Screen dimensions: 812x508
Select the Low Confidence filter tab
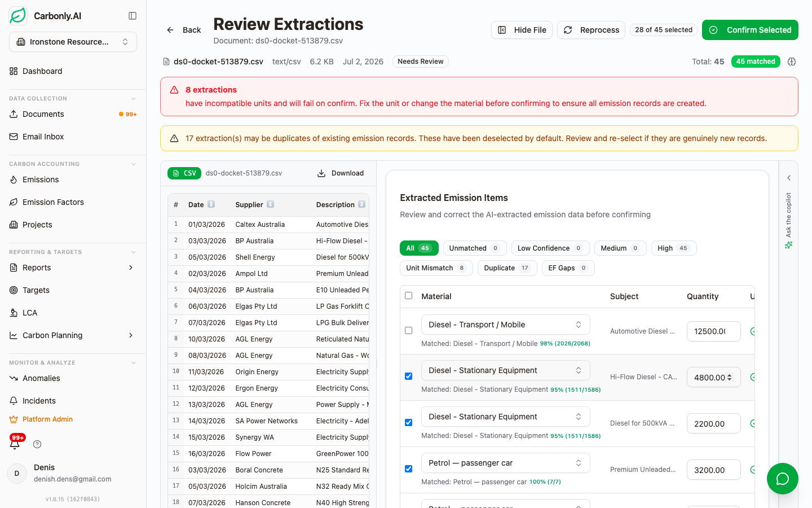(x=550, y=248)
